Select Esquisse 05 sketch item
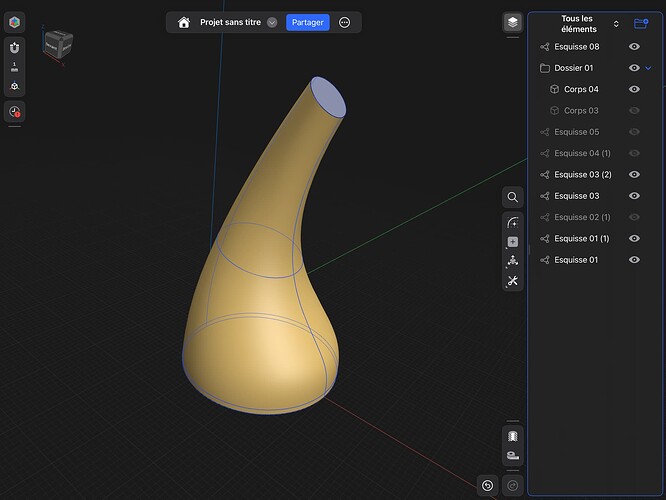This screenshot has width=666, height=500. click(576, 132)
